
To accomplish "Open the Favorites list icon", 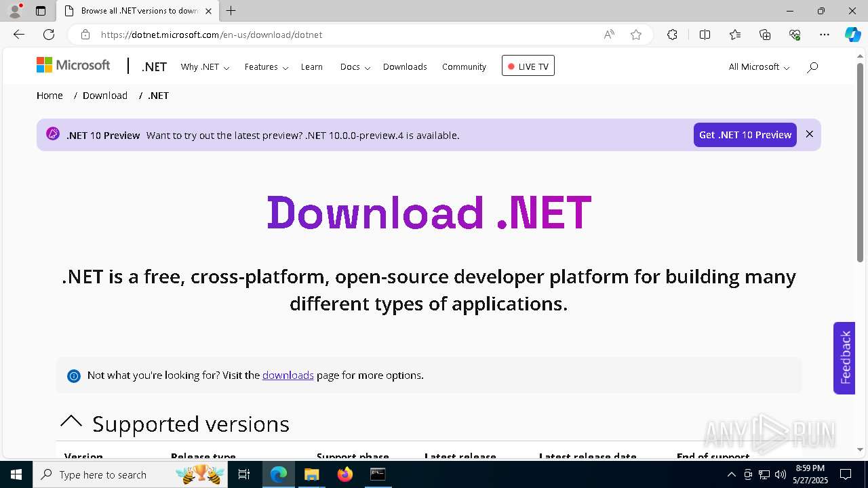I will click(735, 35).
